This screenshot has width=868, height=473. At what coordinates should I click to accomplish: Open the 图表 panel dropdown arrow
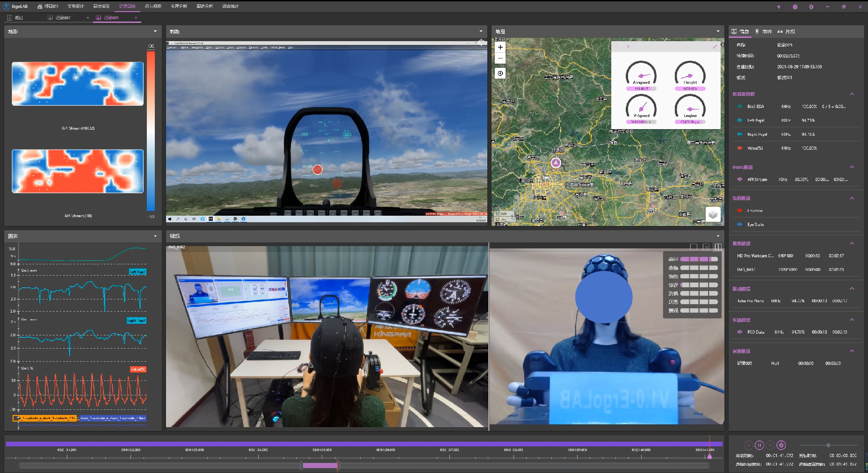pos(155,236)
